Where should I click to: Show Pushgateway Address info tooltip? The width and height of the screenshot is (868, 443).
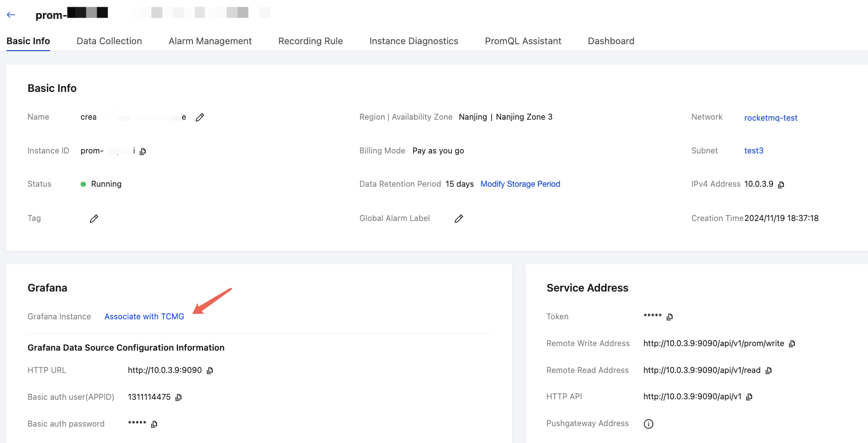[x=648, y=424]
